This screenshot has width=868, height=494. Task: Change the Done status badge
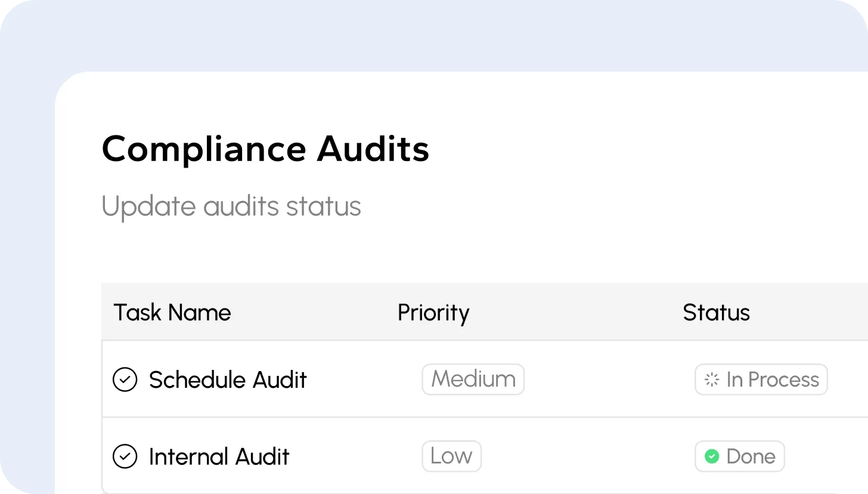point(740,456)
